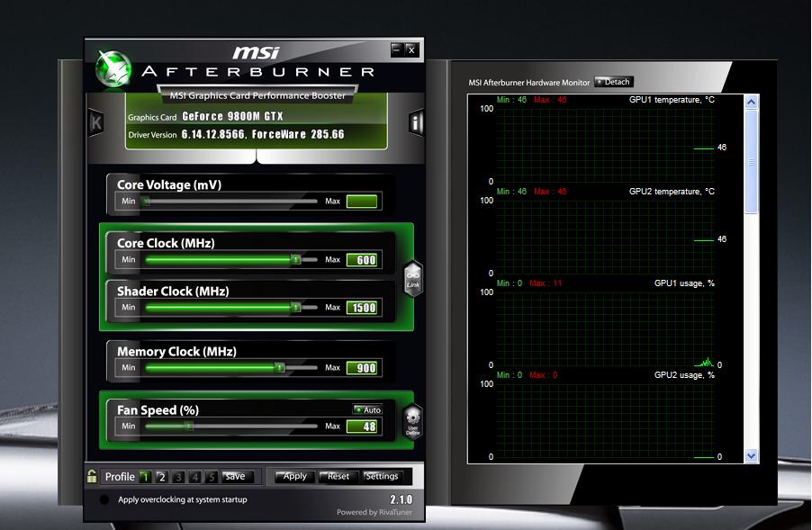
Task: Click the Fan Speed value field showing 48
Action: 362,427
